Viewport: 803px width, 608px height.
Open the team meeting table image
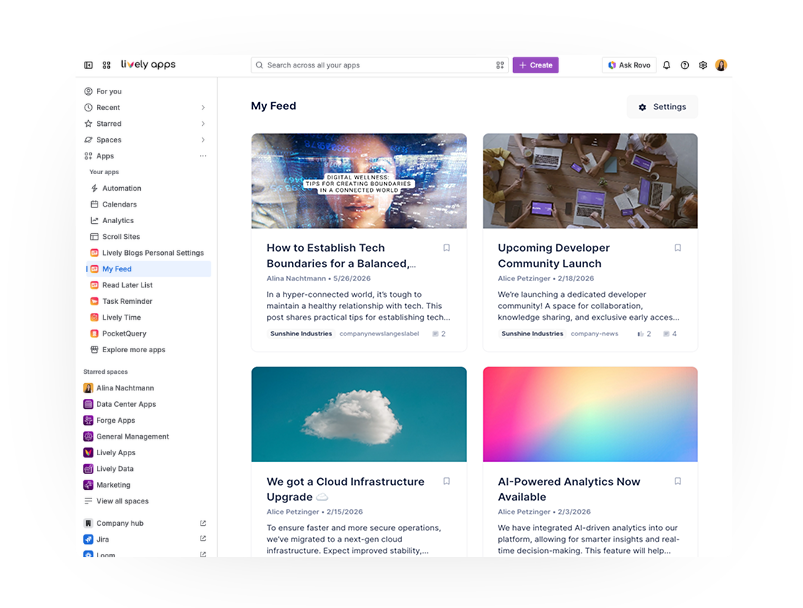tap(590, 181)
